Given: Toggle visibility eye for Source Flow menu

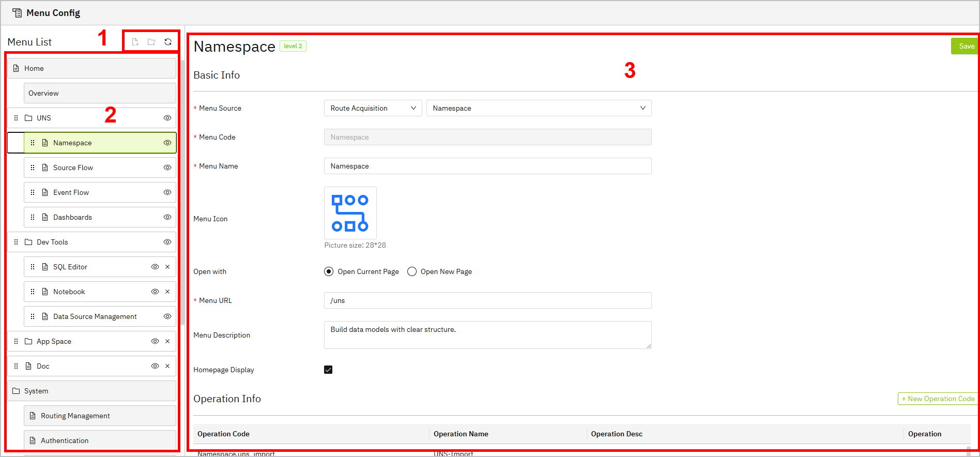Looking at the screenshot, I should [x=167, y=167].
